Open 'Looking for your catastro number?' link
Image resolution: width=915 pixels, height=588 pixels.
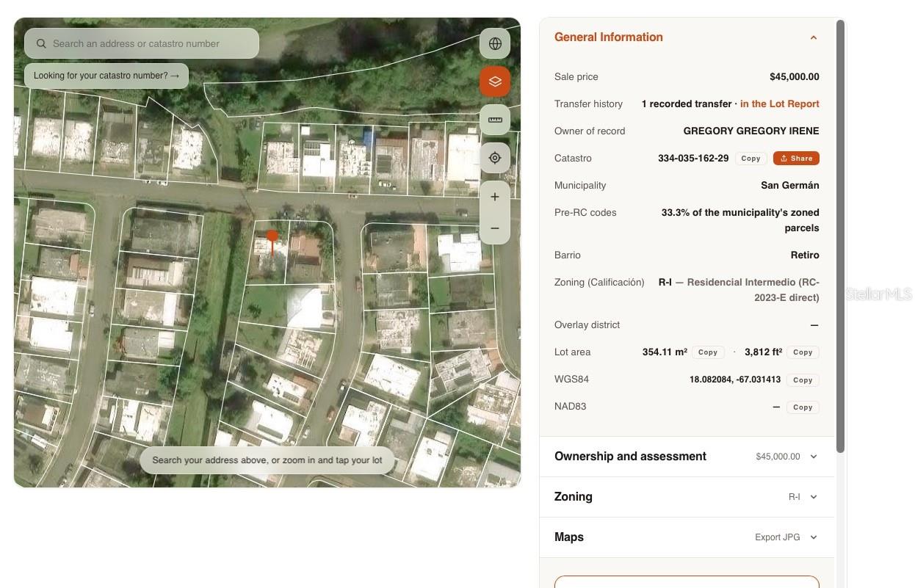(x=106, y=76)
